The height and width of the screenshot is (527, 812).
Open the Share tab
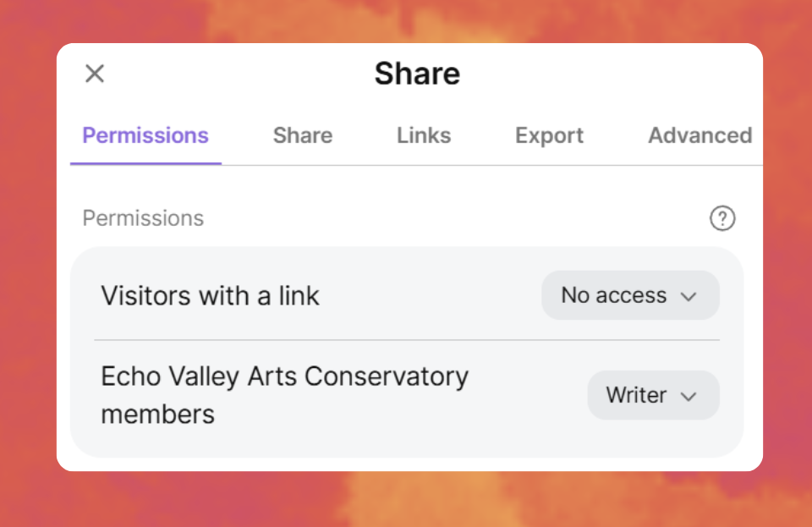point(302,135)
